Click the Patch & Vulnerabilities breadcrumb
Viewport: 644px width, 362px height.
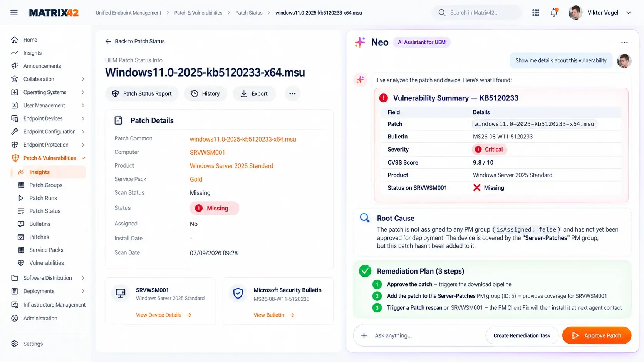[x=198, y=13]
